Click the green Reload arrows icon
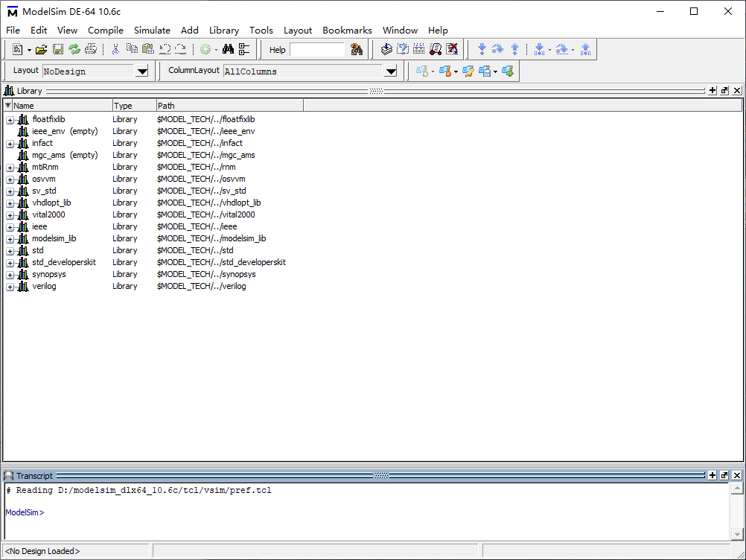 click(74, 49)
